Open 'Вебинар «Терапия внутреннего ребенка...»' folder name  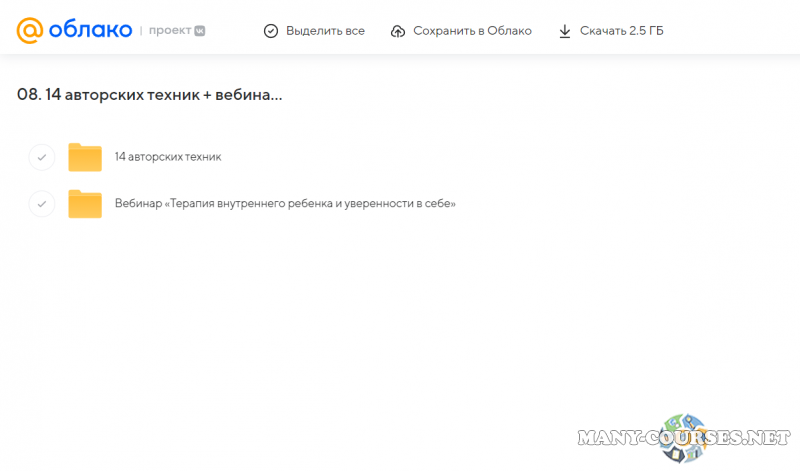(285, 204)
